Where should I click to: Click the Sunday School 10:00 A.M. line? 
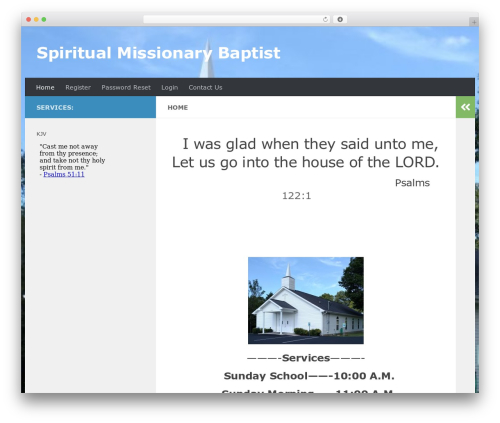point(309,376)
